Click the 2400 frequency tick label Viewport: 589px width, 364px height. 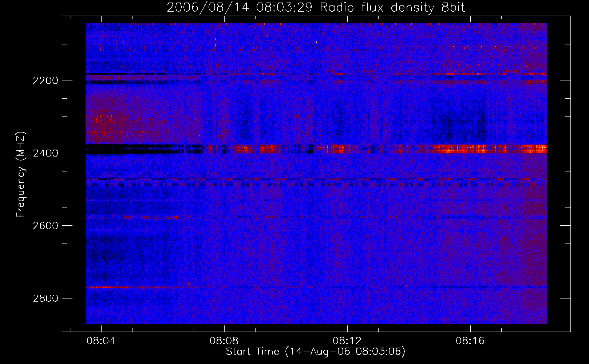click(46, 153)
